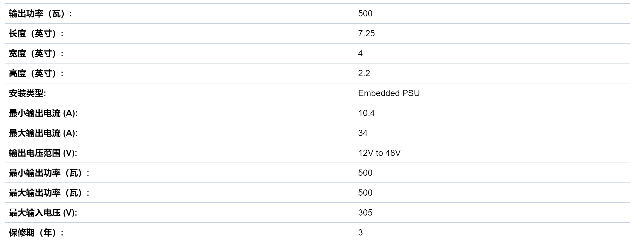Click the 最小输出电流 (A) label

coord(43,113)
